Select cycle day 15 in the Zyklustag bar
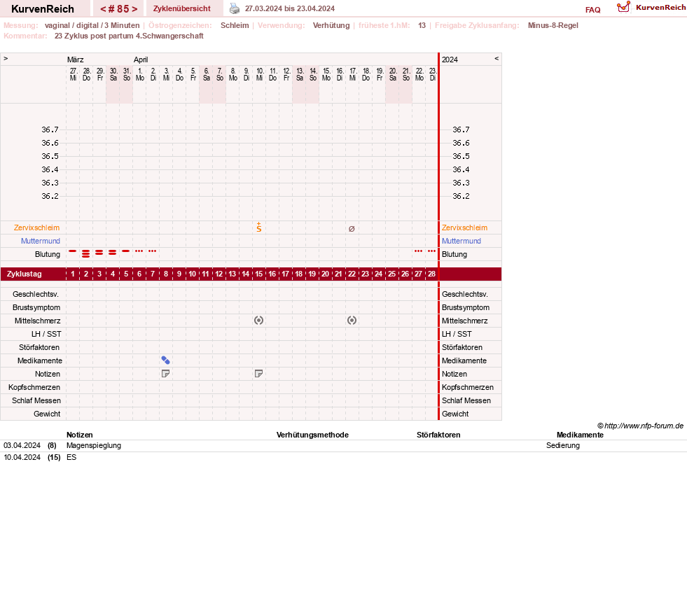Screen dimensions: 687x616 259,274
